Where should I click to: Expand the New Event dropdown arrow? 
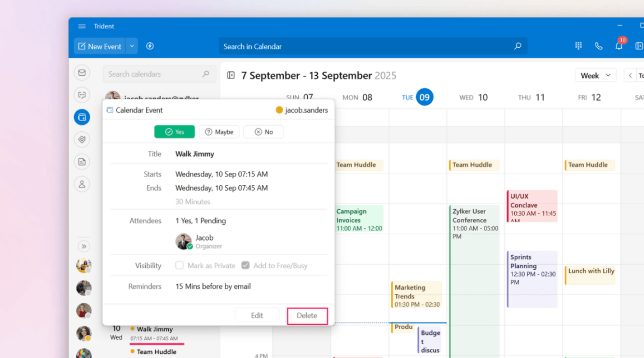[132, 46]
